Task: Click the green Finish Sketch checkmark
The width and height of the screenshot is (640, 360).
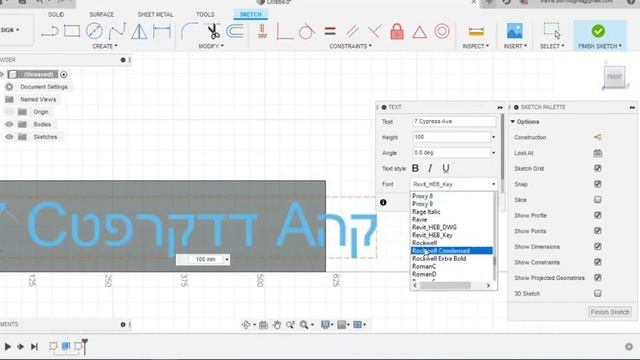Action: click(x=598, y=31)
